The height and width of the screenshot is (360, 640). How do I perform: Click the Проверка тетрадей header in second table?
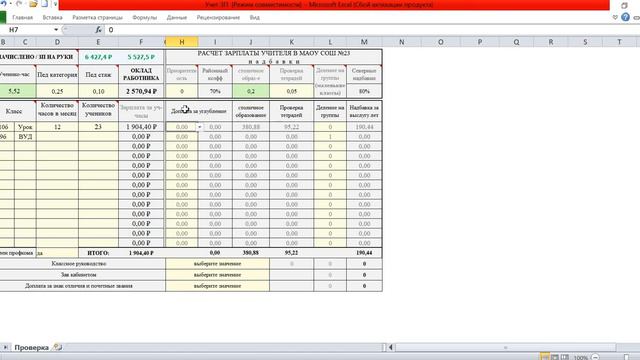[x=291, y=111]
